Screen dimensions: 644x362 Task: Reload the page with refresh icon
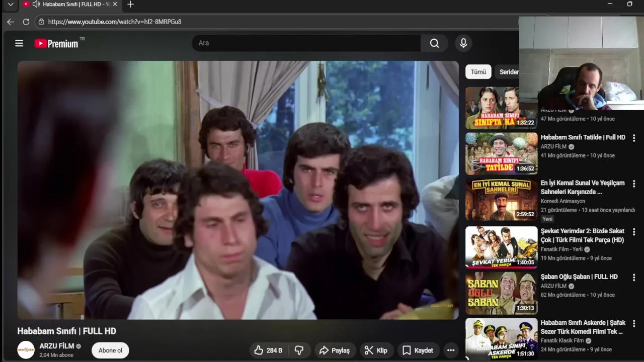click(26, 22)
